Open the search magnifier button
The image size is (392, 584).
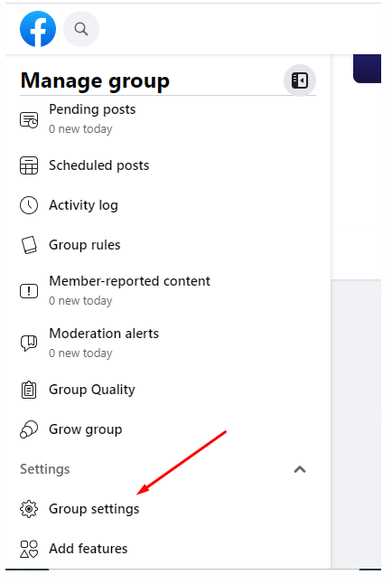pyautogui.click(x=81, y=29)
